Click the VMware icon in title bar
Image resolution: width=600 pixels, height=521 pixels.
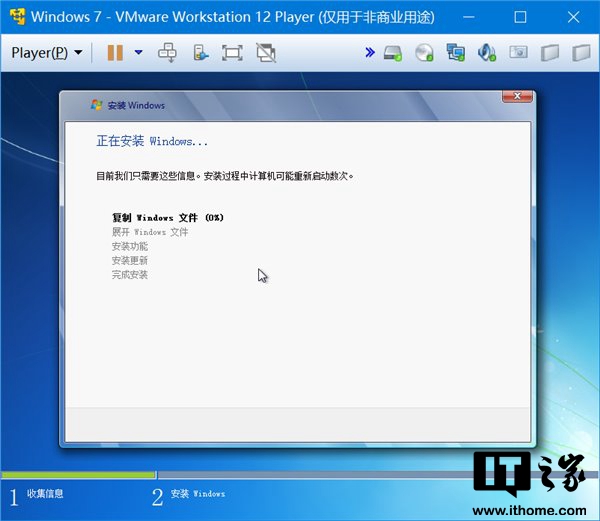pos(17,17)
